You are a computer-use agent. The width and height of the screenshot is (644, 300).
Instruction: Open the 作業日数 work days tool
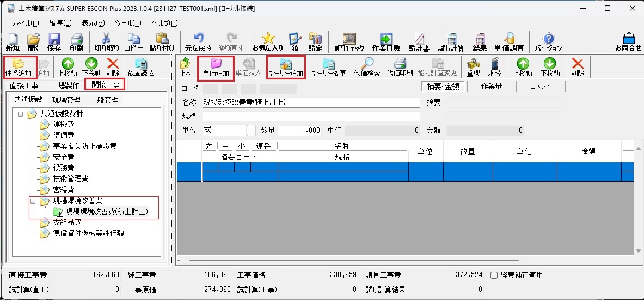click(x=386, y=42)
